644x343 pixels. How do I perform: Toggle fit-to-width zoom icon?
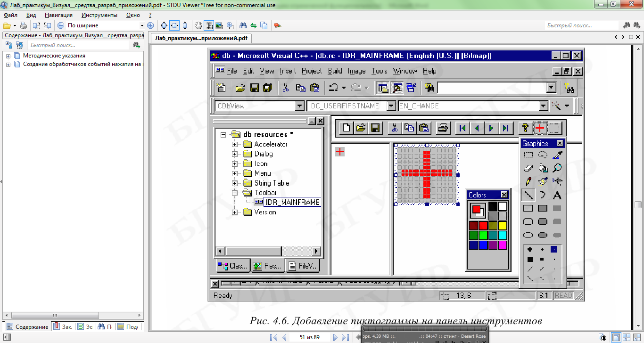(174, 25)
